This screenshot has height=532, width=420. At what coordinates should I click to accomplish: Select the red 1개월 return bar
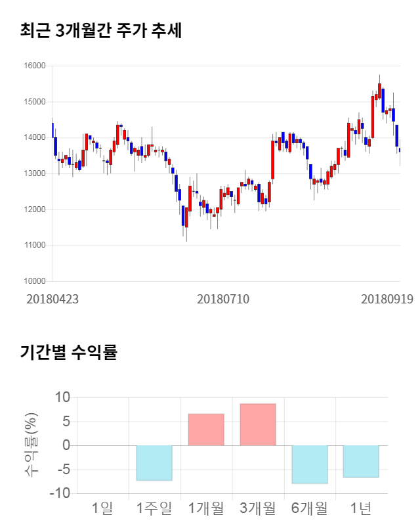206,430
